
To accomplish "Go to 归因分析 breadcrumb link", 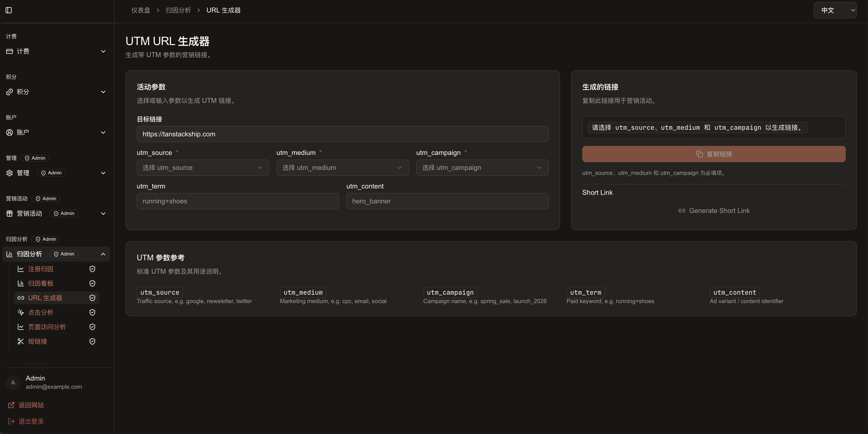I will click(178, 10).
